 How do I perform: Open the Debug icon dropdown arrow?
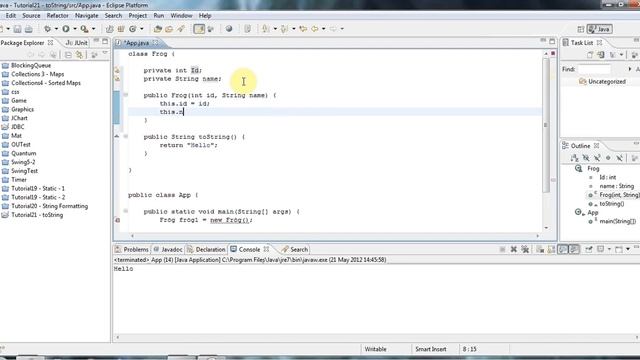pyautogui.click(x=56, y=29)
